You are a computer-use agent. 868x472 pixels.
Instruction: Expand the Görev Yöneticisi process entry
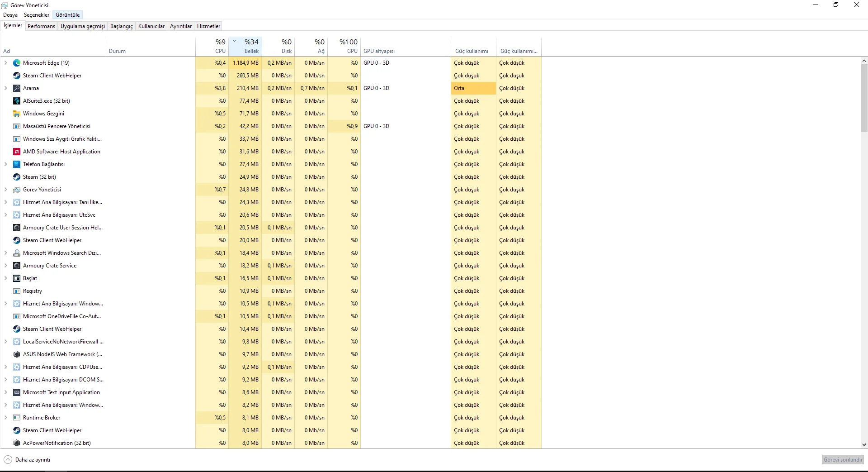coord(5,190)
